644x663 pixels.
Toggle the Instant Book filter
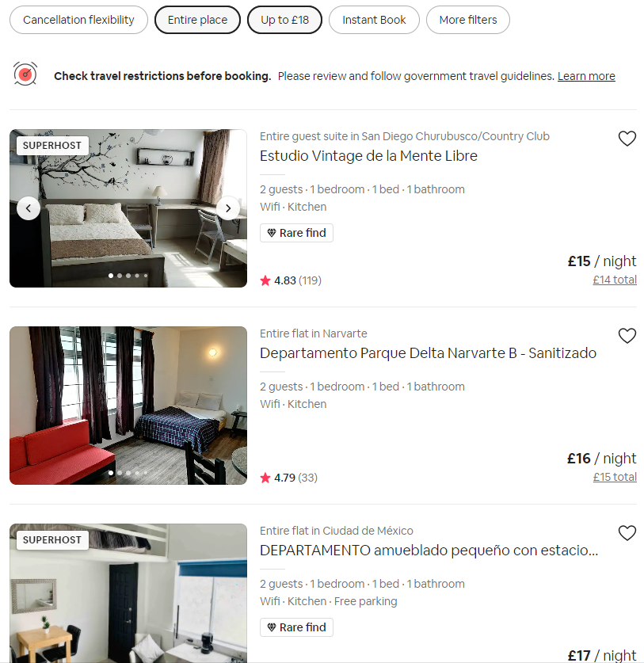click(x=374, y=20)
